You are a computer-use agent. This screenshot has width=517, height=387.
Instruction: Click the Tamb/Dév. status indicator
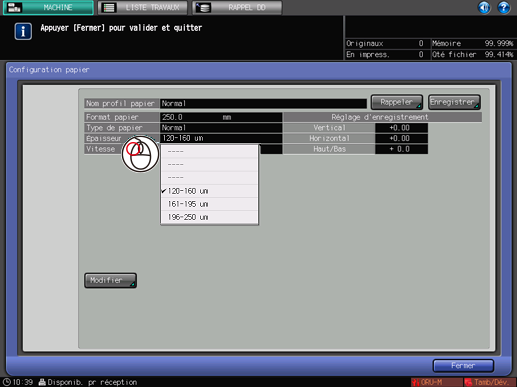tap(489, 382)
